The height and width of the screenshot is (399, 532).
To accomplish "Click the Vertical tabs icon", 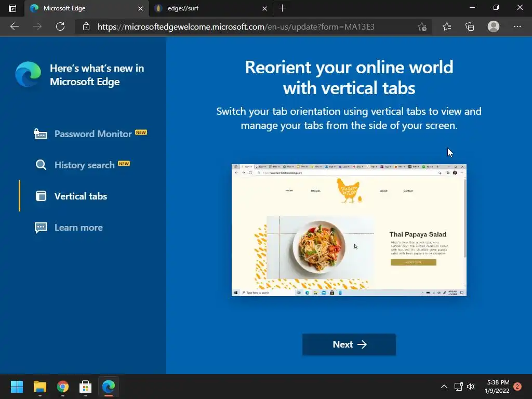I will (x=41, y=196).
